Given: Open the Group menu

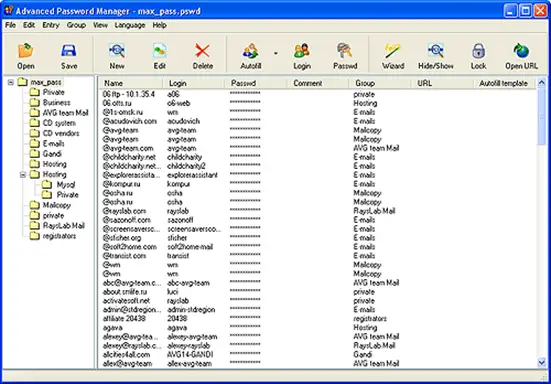Looking at the screenshot, I should pos(76,25).
